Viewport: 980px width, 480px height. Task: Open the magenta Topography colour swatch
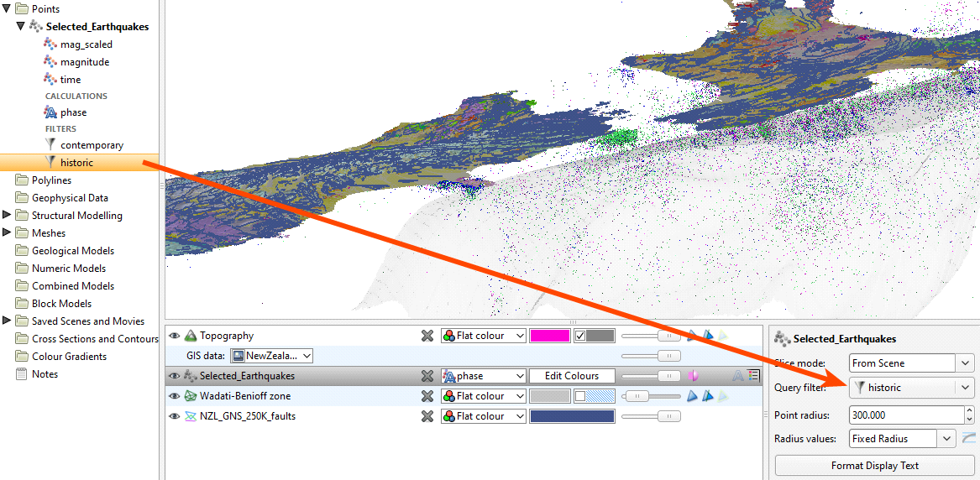click(x=550, y=336)
